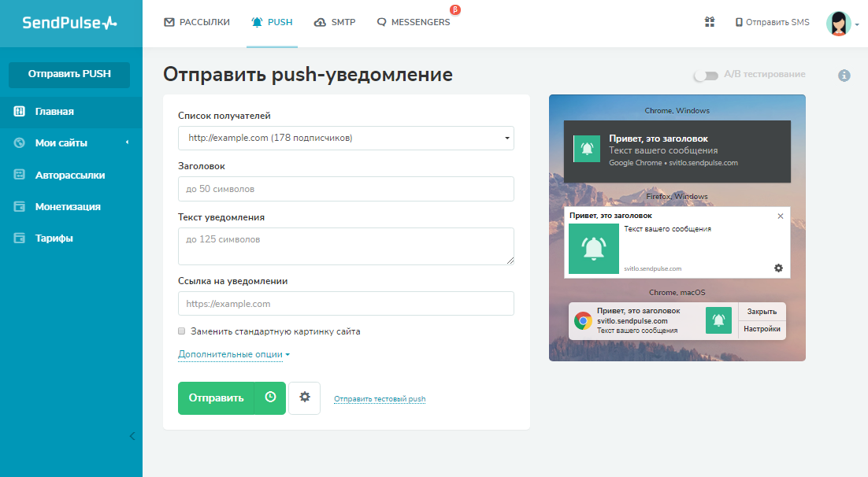Screen dimensions: 868x477
Task: Open the gift box icon in header
Action: (x=709, y=22)
